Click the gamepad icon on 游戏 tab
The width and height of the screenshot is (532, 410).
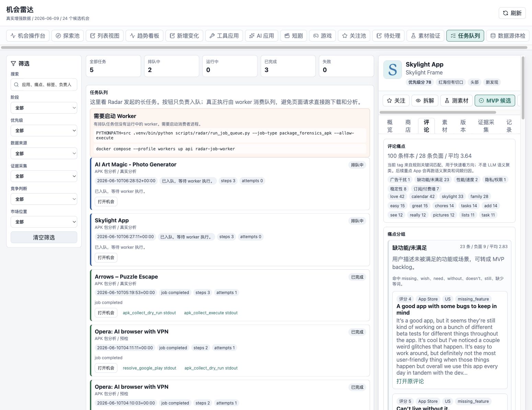316,36
